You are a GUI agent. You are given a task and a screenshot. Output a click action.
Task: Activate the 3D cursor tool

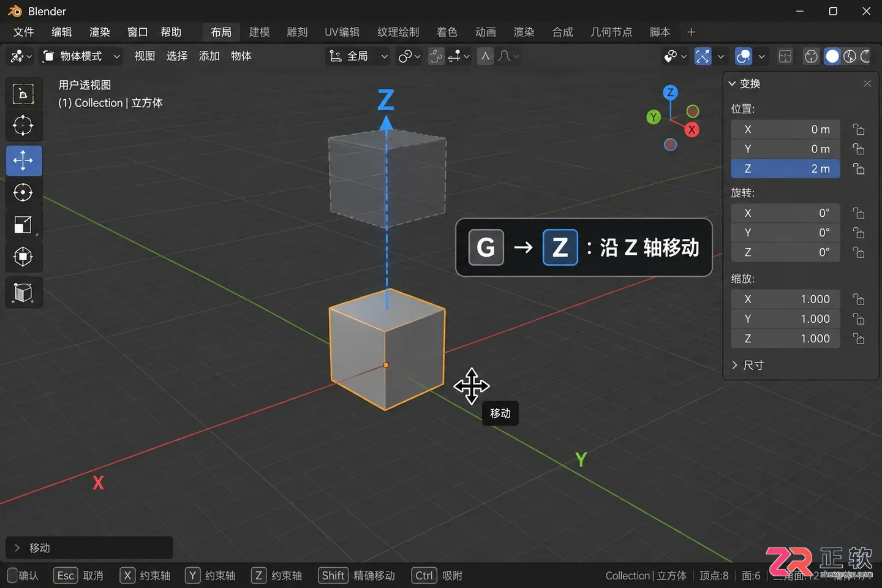click(x=23, y=126)
